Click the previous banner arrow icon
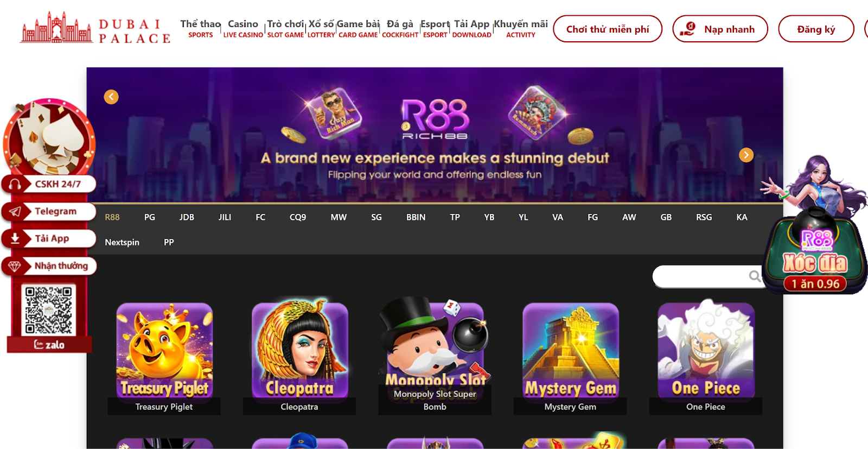The image size is (868, 449). click(111, 97)
